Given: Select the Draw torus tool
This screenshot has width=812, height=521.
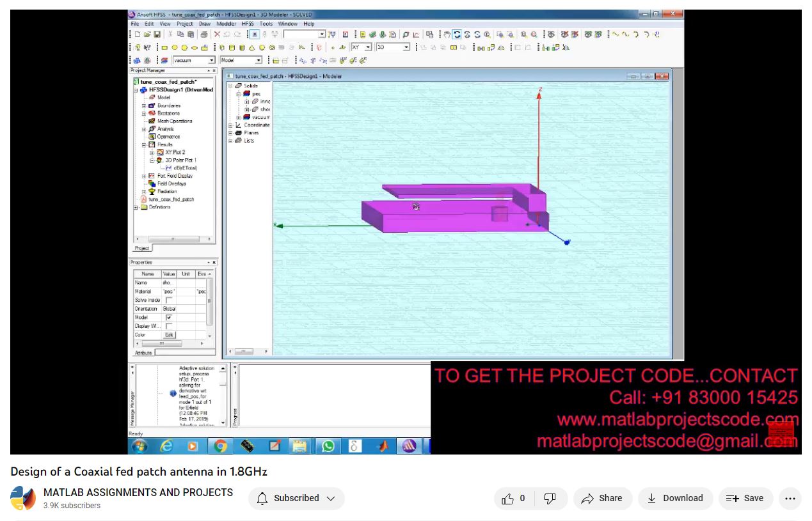Looking at the screenshot, I should [272, 47].
